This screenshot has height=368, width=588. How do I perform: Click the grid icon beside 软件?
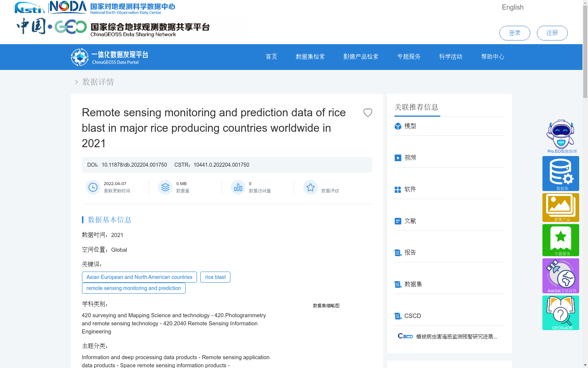point(398,190)
